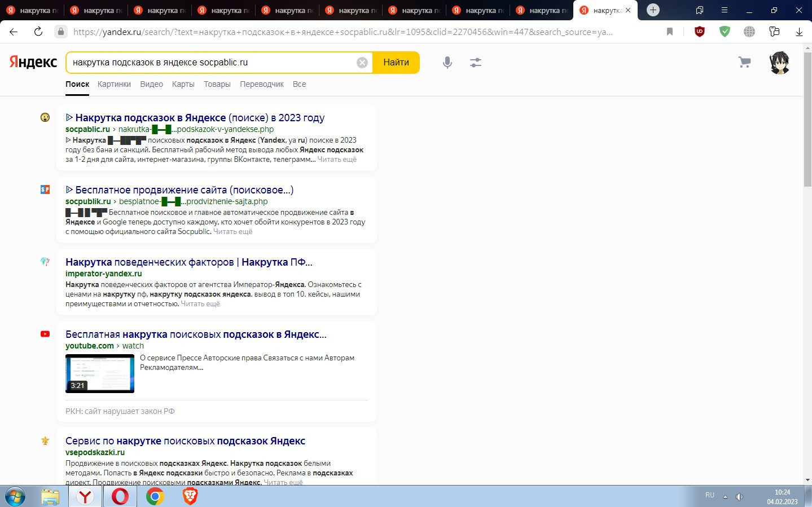Click the browser address bar URL
The height and width of the screenshot is (507, 812).
(343, 32)
